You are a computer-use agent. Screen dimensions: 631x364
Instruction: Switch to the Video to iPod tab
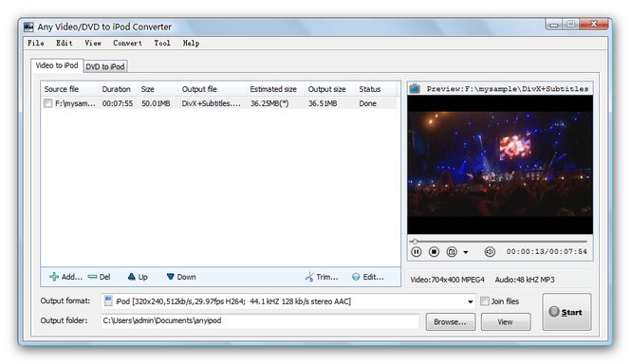click(57, 65)
